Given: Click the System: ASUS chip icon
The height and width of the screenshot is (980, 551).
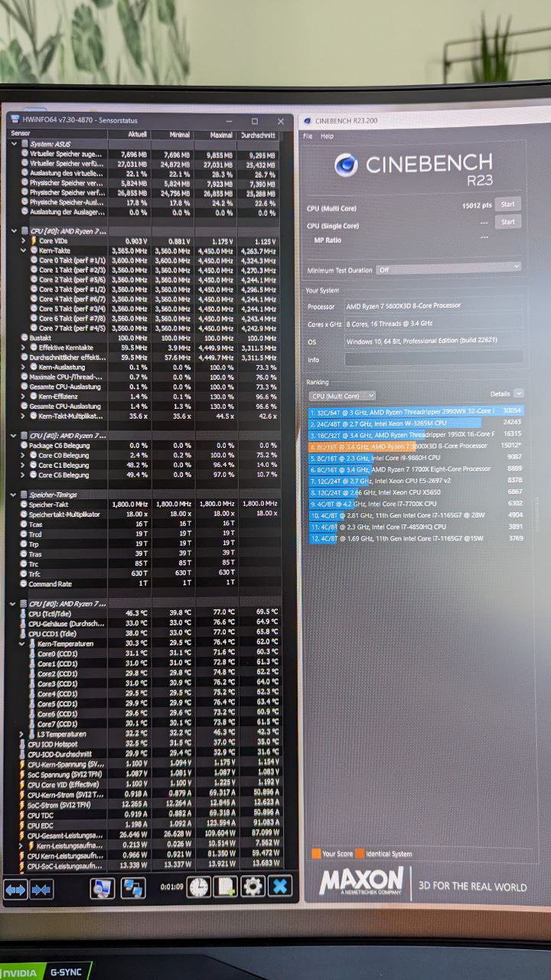Looking at the screenshot, I should pyautogui.click(x=24, y=143).
